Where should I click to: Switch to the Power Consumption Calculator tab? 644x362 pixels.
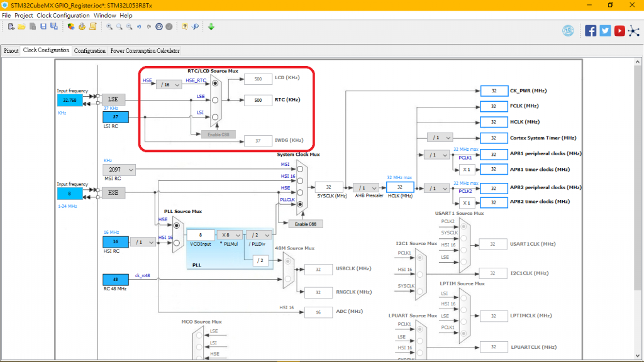pos(145,51)
